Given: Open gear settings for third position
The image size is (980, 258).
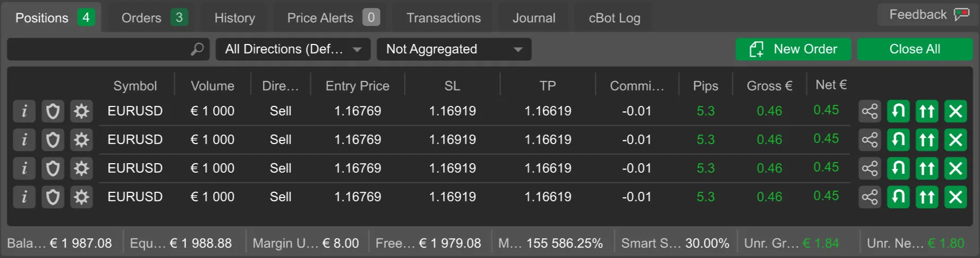Looking at the screenshot, I should pyautogui.click(x=82, y=168).
